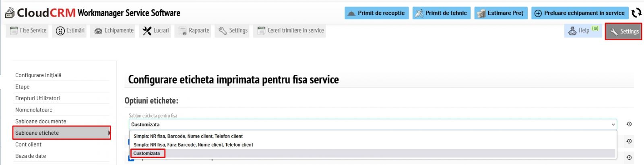
Task: Click Preluare echipament in service button
Action: pyautogui.click(x=580, y=13)
